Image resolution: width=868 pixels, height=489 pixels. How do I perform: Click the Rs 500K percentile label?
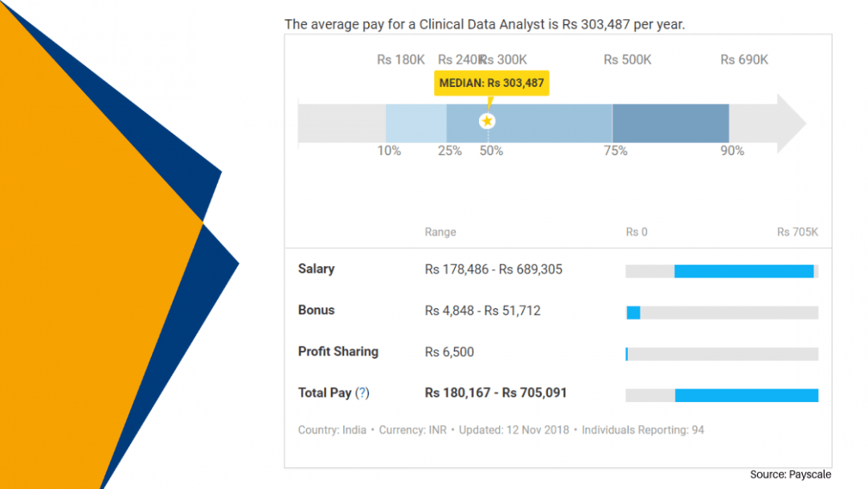pyautogui.click(x=628, y=60)
